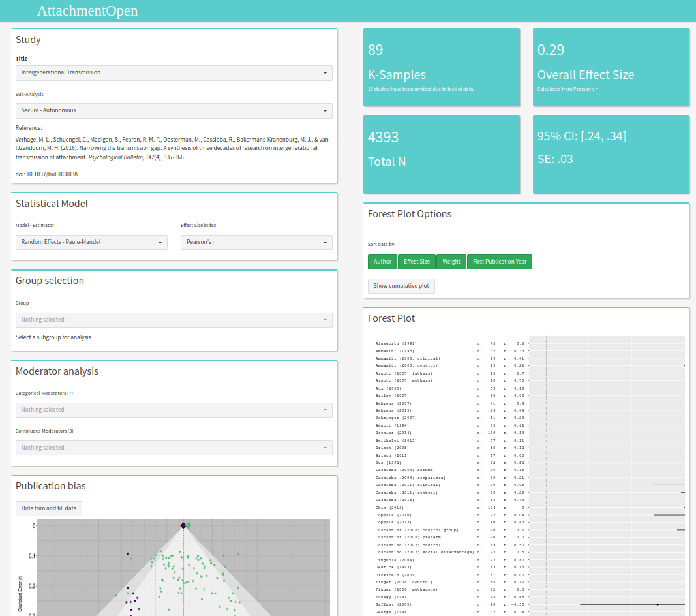The image size is (696, 616).
Task: Click the Gaffney (2000) effect point marker
Action: pyautogui.click(x=658, y=604)
